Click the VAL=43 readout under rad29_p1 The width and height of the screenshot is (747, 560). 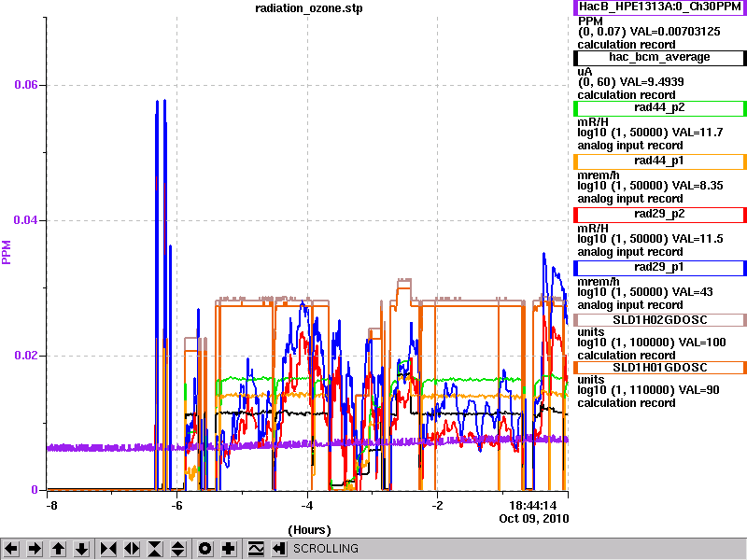(x=692, y=292)
